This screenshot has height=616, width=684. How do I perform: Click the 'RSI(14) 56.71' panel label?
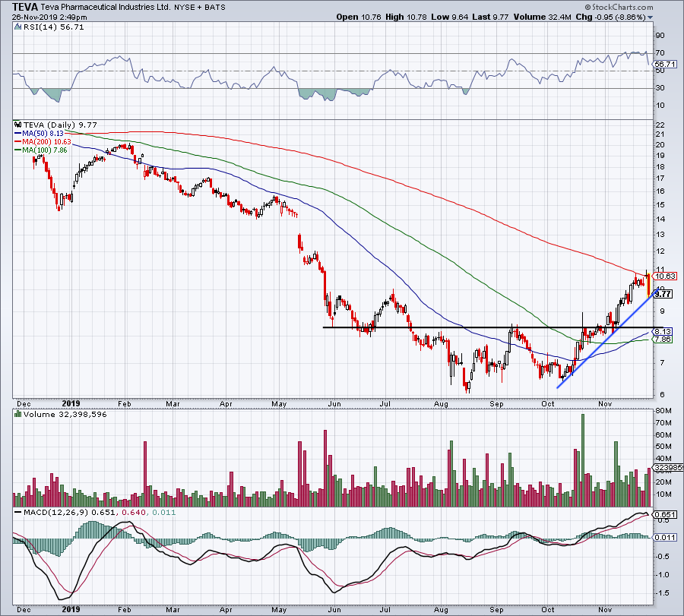tap(52, 27)
